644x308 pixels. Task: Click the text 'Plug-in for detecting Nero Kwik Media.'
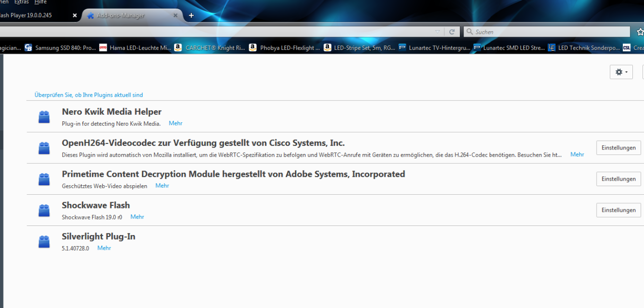coord(111,123)
